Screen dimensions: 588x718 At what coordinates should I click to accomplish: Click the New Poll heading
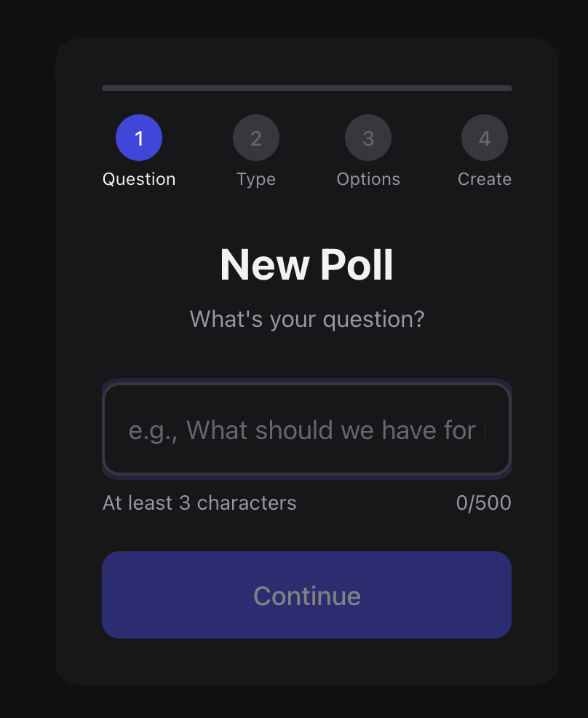click(x=306, y=265)
